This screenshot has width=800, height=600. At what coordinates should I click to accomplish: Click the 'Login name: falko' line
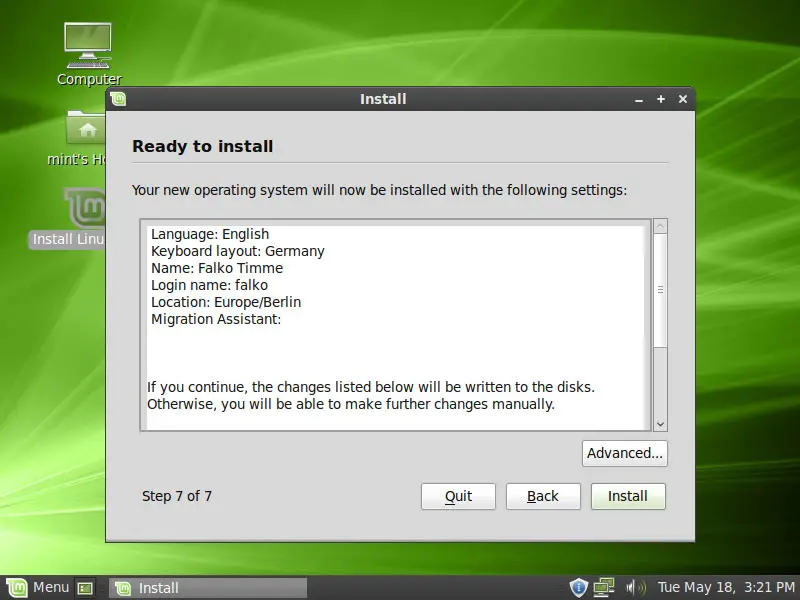pos(209,285)
